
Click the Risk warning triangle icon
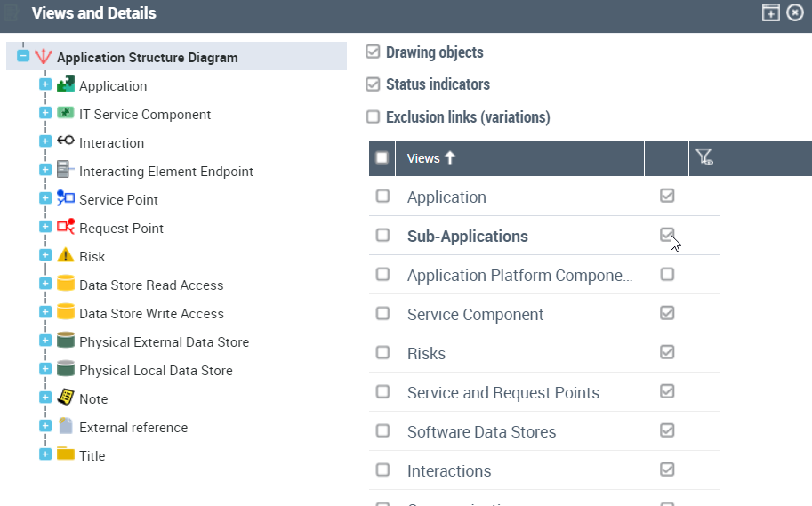(x=66, y=256)
